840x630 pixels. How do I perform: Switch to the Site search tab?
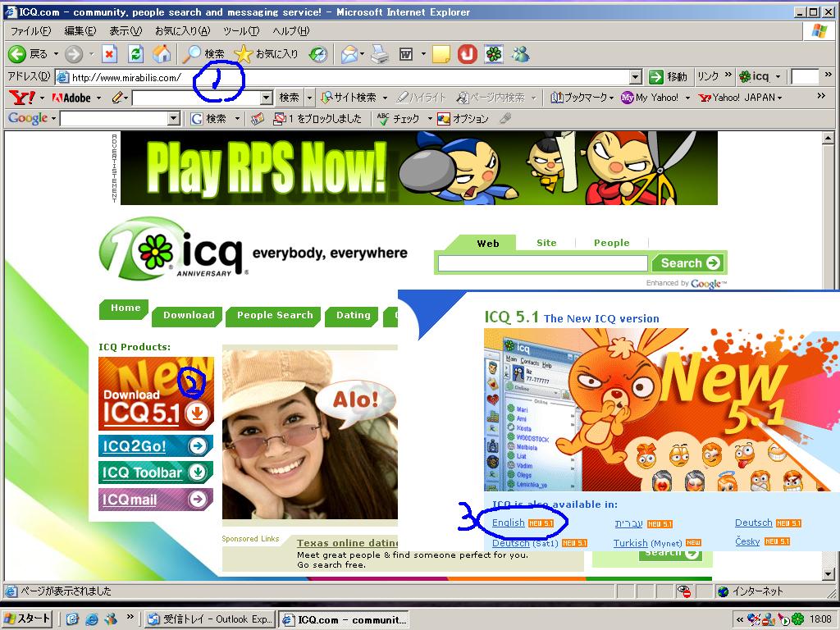point(546,243)
